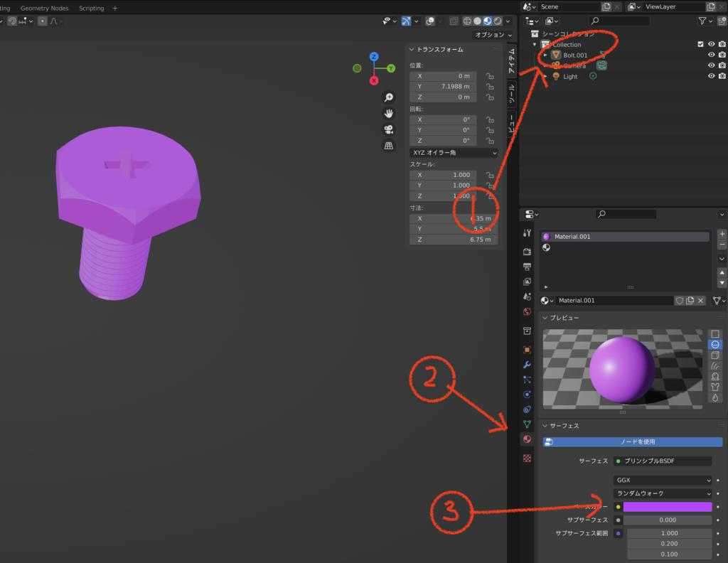Click the Material.001 name input field

click(x=614, y=301)
